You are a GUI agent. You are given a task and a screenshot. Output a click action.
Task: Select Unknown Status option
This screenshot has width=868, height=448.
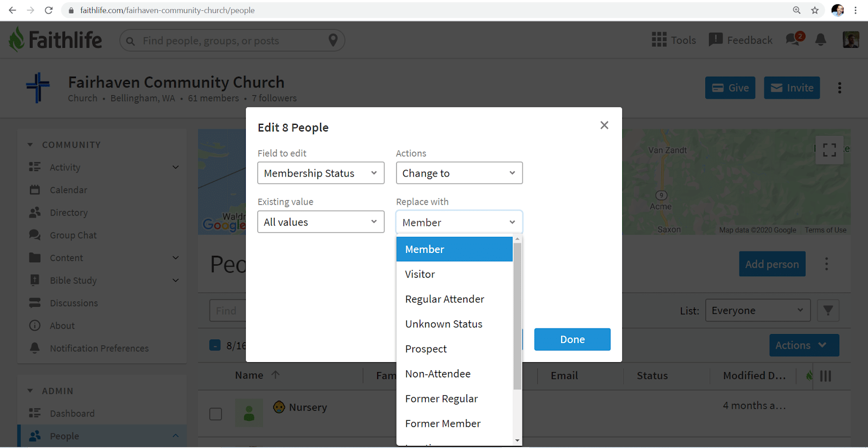click(455, 324)
